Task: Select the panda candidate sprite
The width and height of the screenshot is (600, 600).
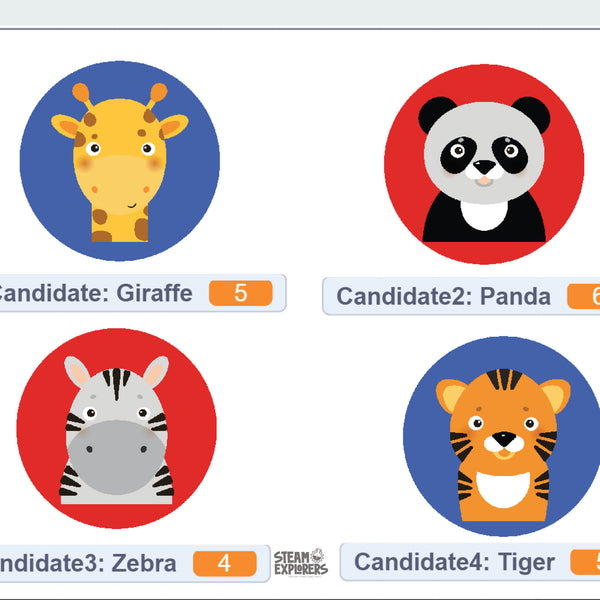Action: (x=484, y=165)
